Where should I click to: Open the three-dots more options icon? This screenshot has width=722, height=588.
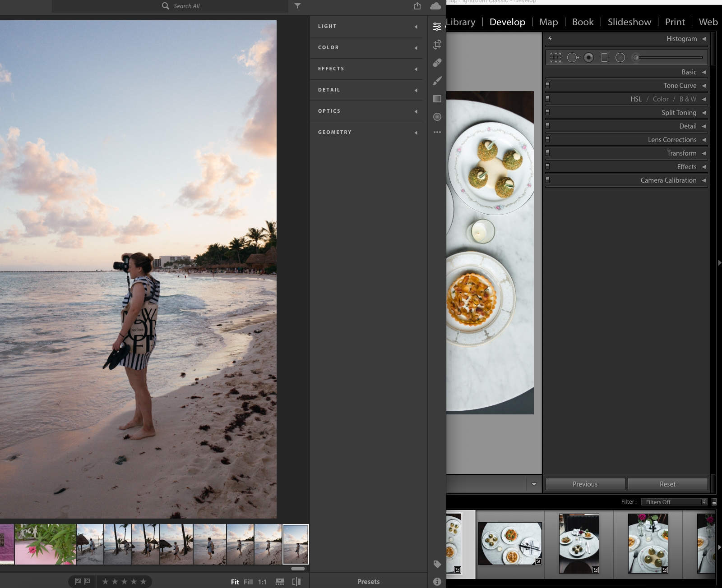pos(437,132)
